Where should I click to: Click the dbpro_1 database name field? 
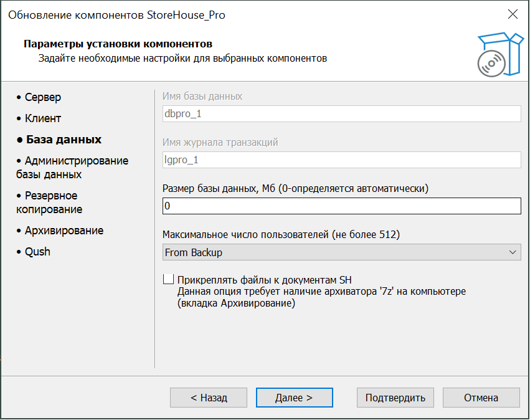coord(341,114)
